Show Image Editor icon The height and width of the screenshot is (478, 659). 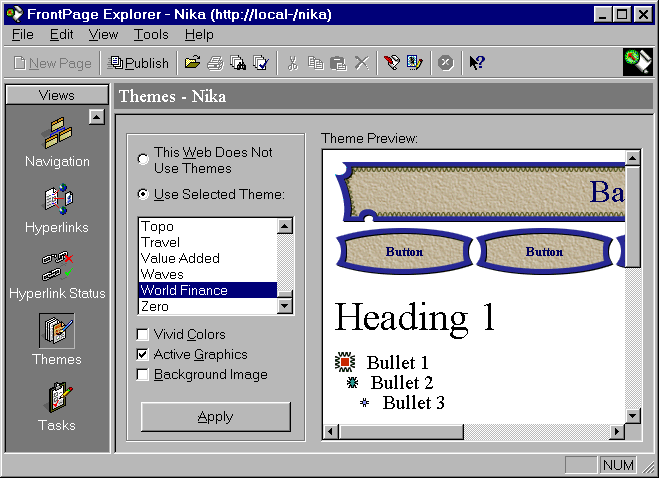(414, 63)
